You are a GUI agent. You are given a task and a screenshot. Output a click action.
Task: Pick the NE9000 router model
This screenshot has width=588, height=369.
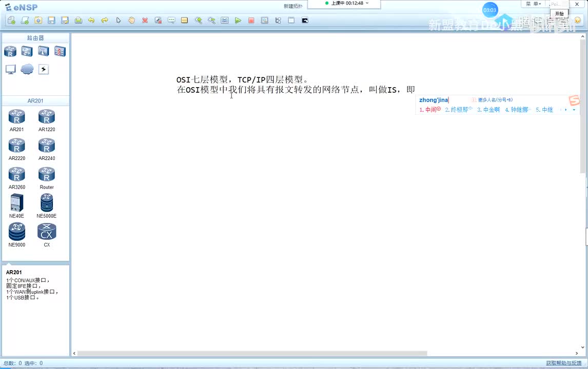(16, 235)
